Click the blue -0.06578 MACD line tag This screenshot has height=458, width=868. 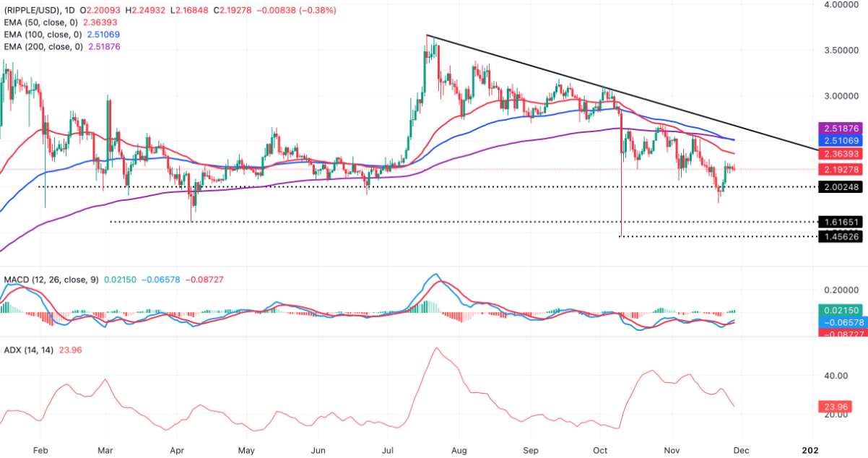pyautogui.click(x=841, y=321)
